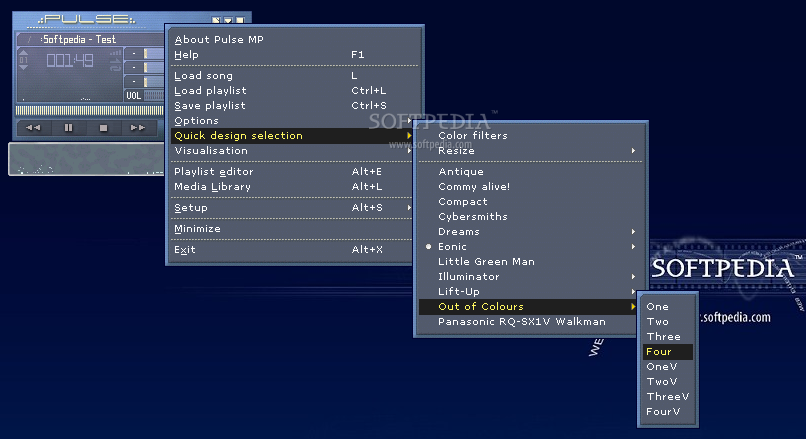This screenshot has height=439, width=806.
Task: Apply the Little Green Man design
Action: click(529, 262)
